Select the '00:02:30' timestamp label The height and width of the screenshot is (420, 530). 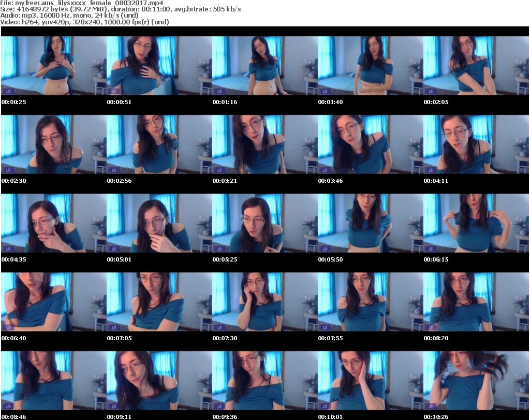[14, 181]
